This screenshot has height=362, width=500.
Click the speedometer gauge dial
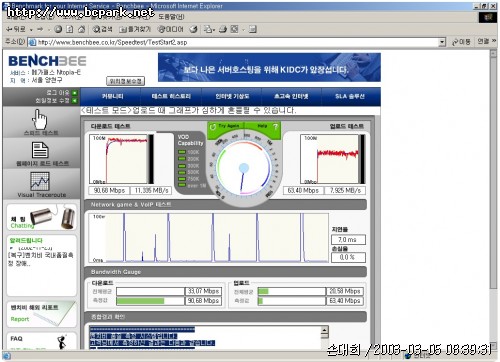click(244, 168)
